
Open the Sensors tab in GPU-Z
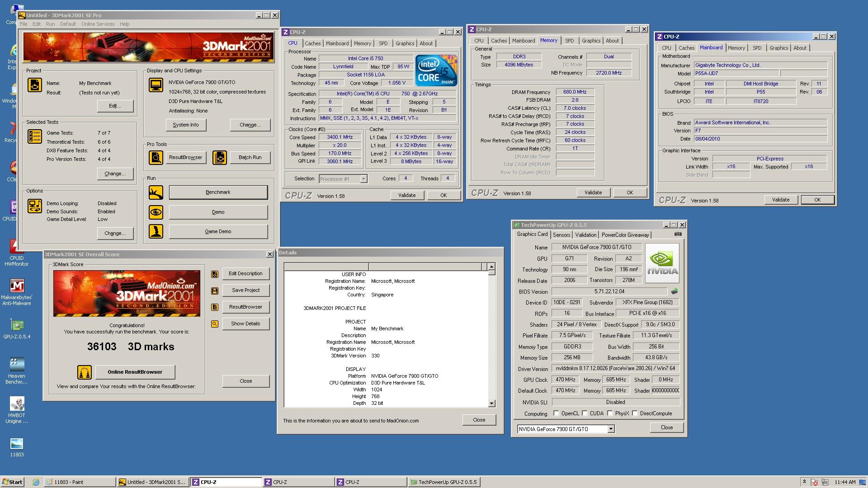click(561, 235)
